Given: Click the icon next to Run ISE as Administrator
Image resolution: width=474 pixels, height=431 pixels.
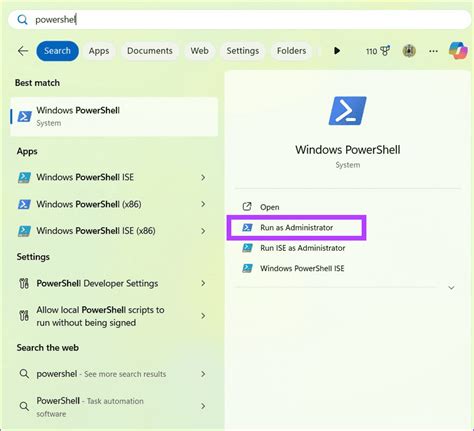Looking at the screenshot, I should point(247,248).
